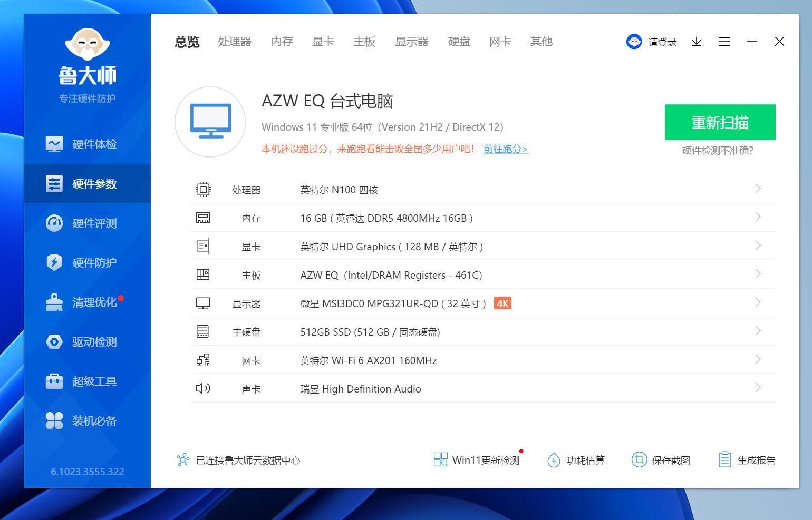Click the Win11更新检测 icon
This screenshot has height=520, width=812.
tap(441, 459)
